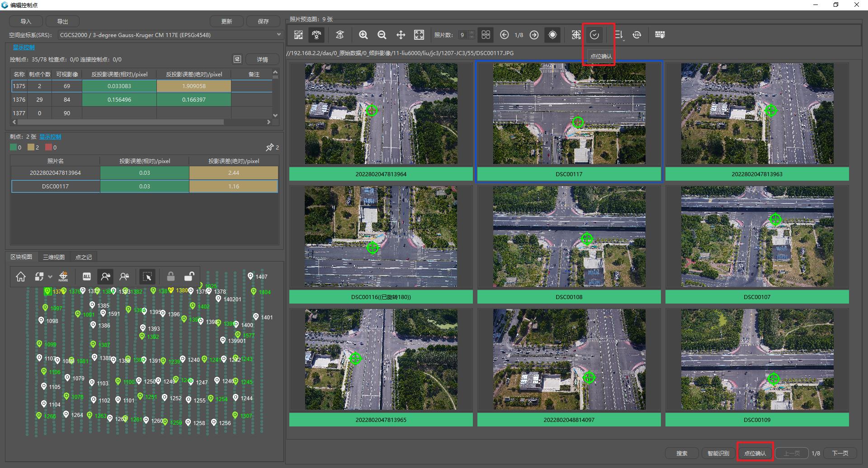
Task: Click the NAME target icon in block view
Action: [x=63, y=276]
